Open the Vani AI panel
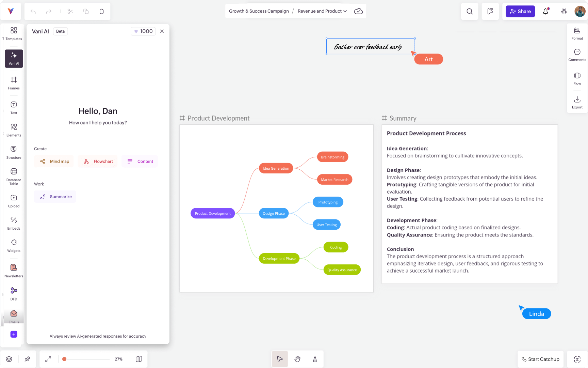 14,58
